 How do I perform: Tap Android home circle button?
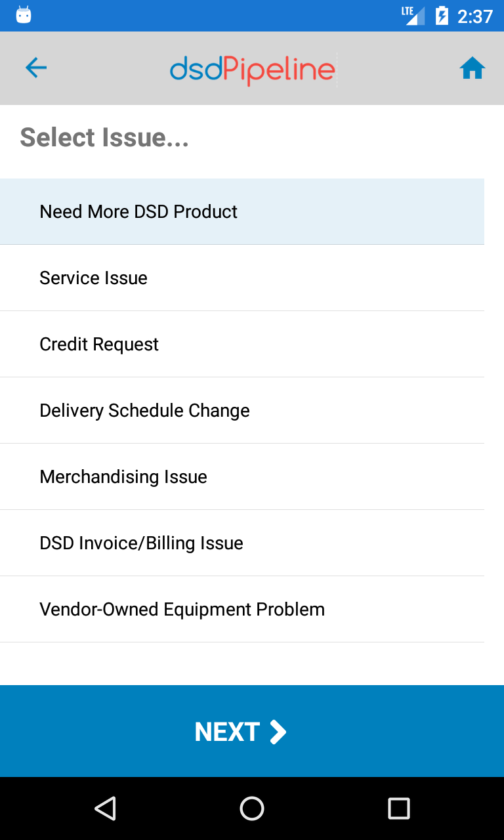[252, 808]
